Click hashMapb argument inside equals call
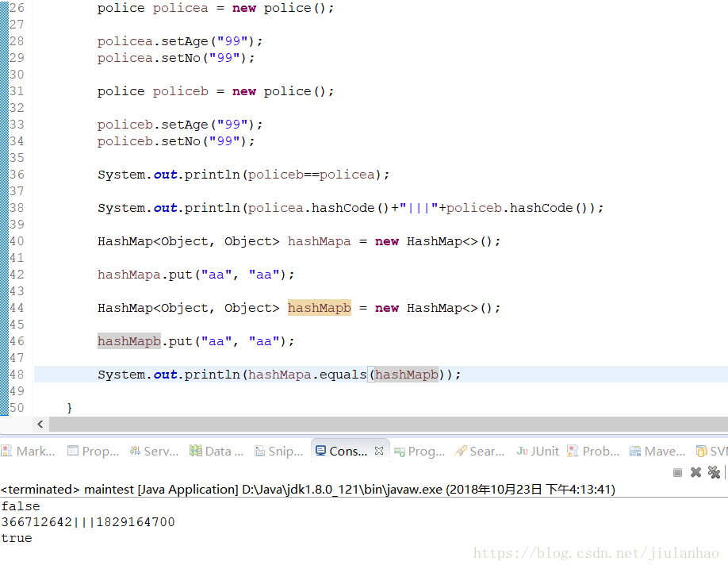This screenshot has height=569, width=728. (x=406, y=375)
